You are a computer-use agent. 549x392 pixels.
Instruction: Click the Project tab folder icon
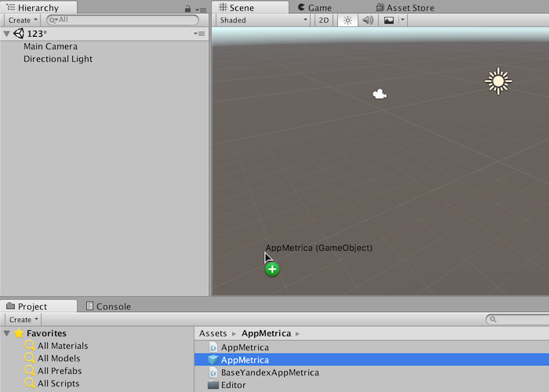10,307
